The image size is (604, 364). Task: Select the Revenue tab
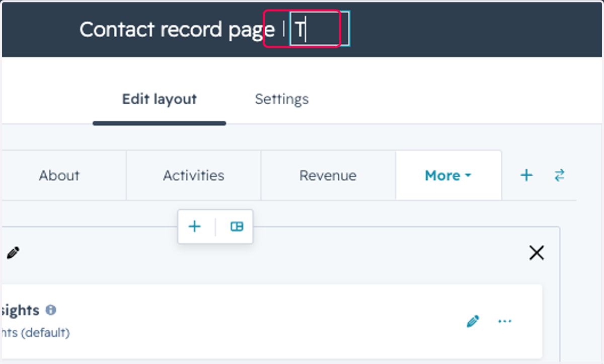click(328, 176)
